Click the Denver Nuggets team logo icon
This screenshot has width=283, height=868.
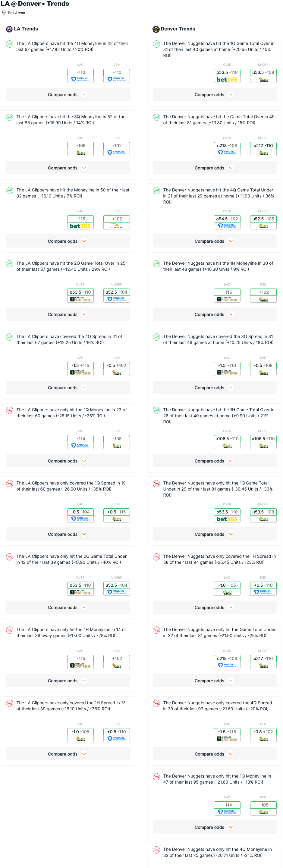(x=156, y=29)
